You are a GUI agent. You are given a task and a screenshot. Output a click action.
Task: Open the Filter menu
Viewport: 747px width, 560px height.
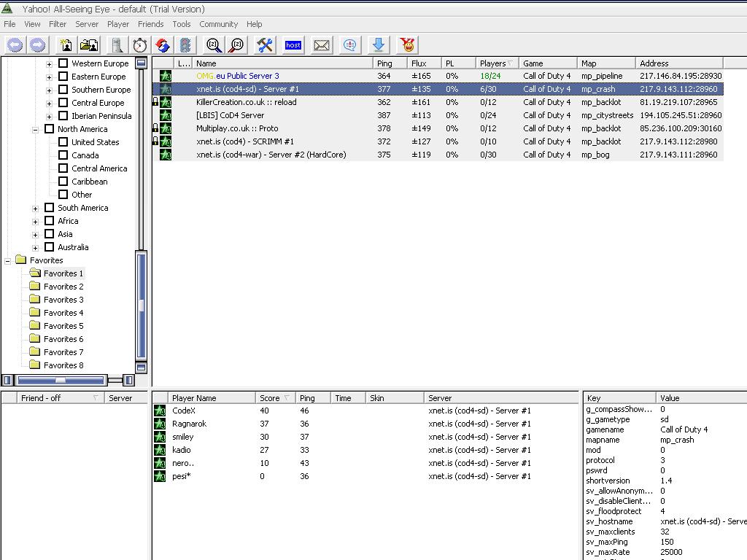(x=58, y=24)
